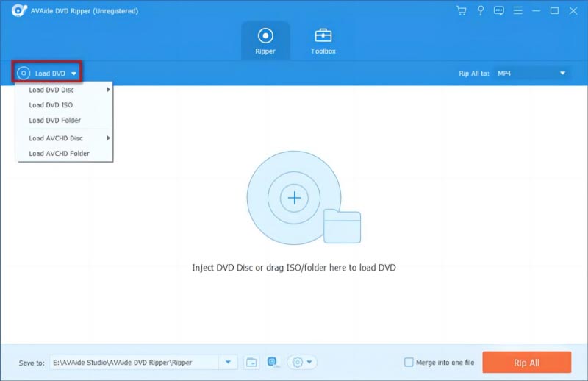Edit the Save to path field

pos(134,363)
